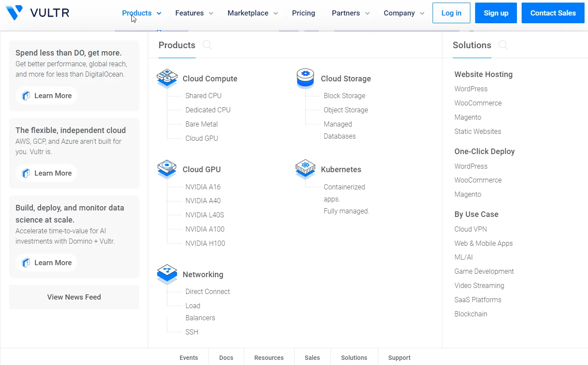Click the Cloud GPU section chip icon

167,169
